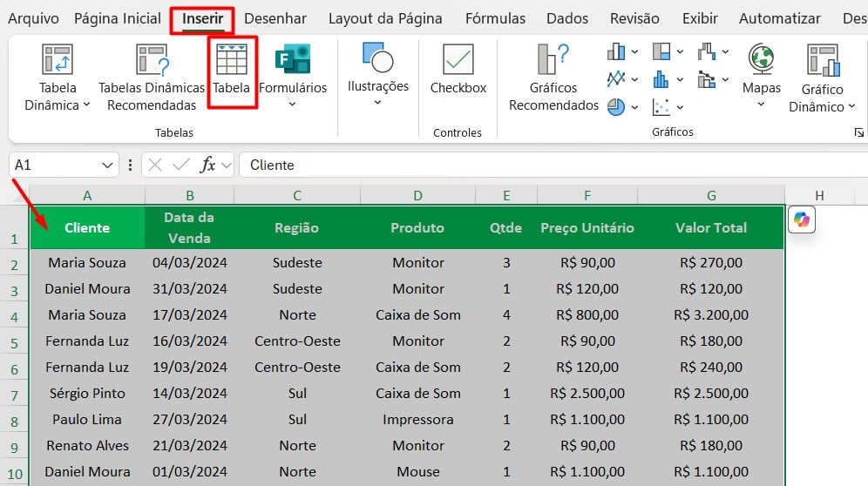Expand the fx function dropdown arrow
This screenshot has width=868, height=486.
pyautogui.click(x=226, y=165)
